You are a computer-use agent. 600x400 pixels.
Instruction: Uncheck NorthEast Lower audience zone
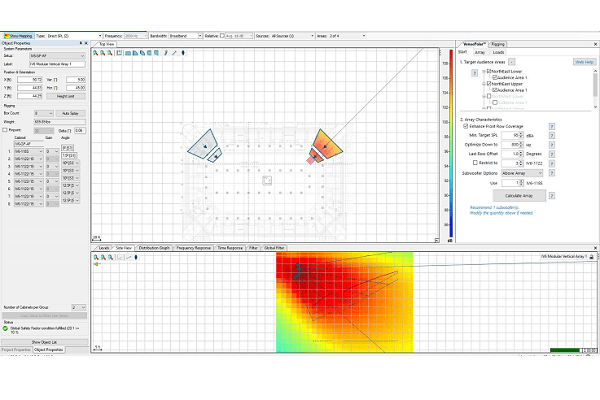pos(489,71)
